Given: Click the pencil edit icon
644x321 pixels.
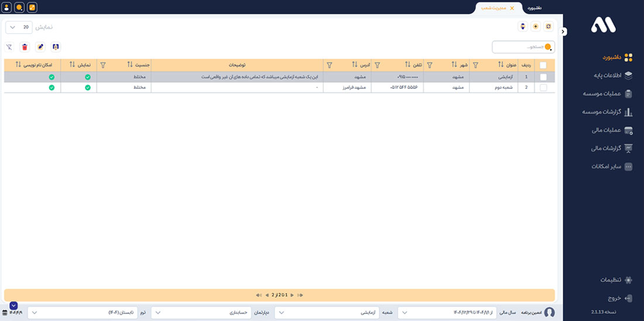Looking at the screenshot, I should point(40,47).
